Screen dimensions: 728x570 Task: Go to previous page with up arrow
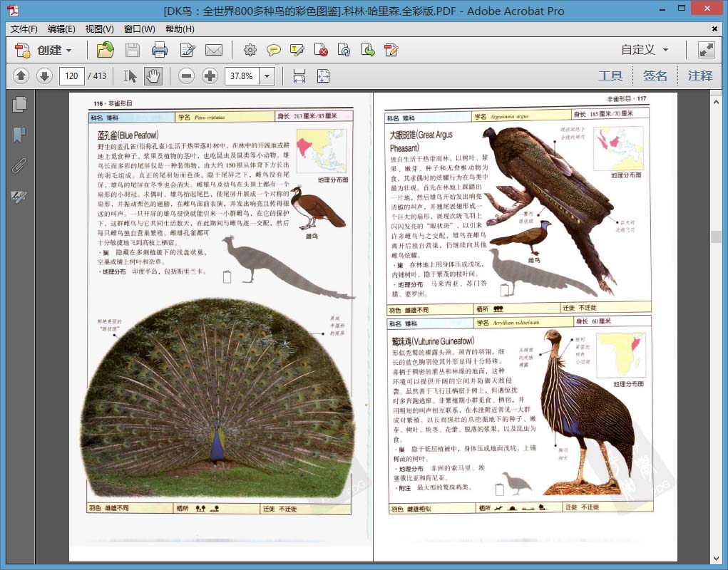pyautogui.click(x=21, y=76)
